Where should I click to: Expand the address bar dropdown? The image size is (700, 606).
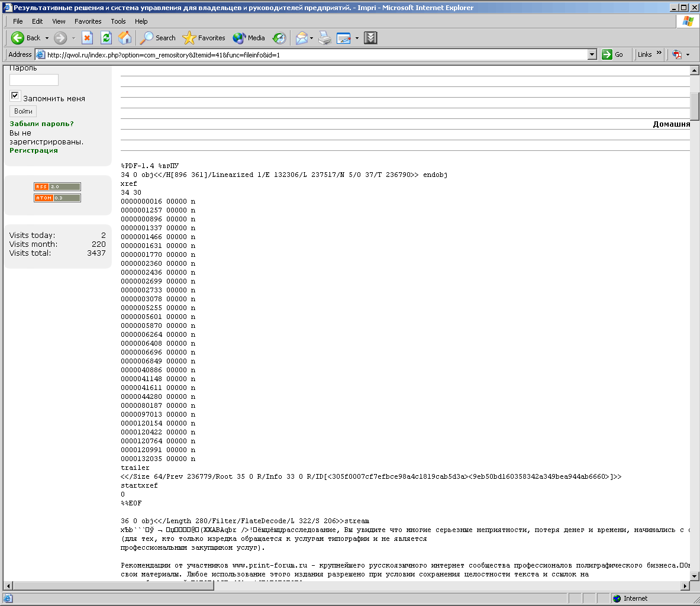tap(592, 54)
